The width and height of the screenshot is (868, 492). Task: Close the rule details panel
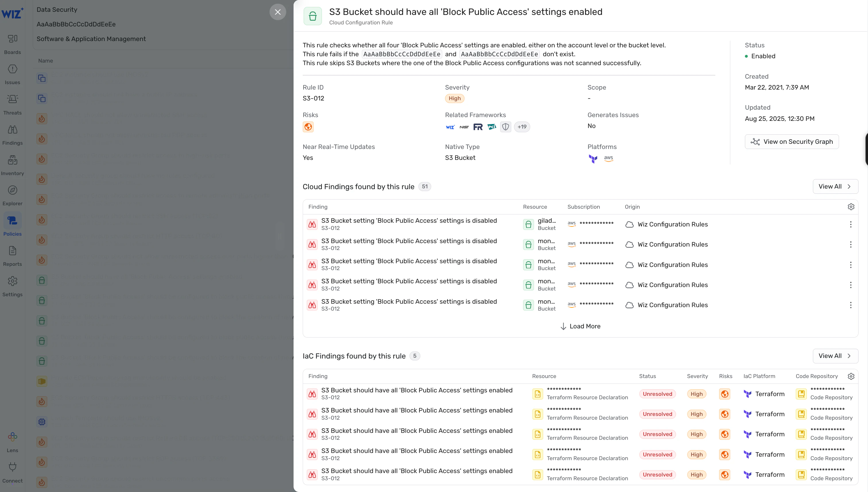click(278, 12)
